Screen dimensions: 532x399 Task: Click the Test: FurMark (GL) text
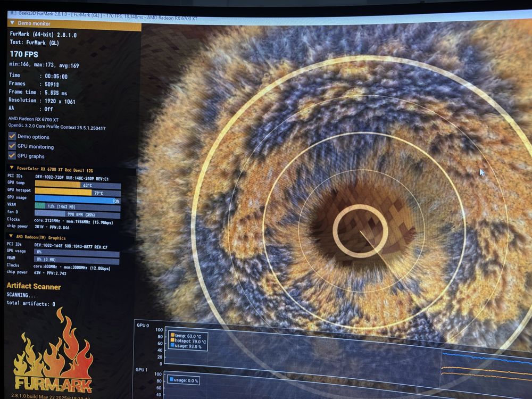[x=34, y=43]
